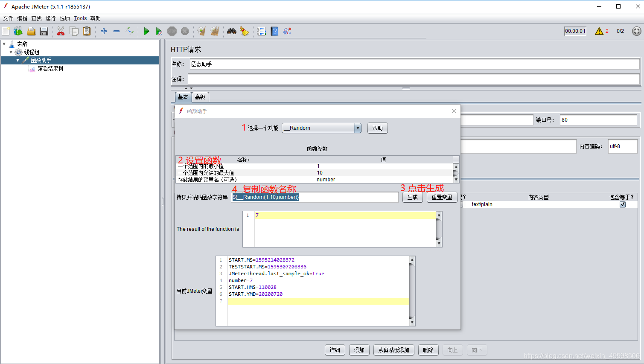Screen dimensions: 644x364
Task: Click the 详细 button
Action: point(335,350)
